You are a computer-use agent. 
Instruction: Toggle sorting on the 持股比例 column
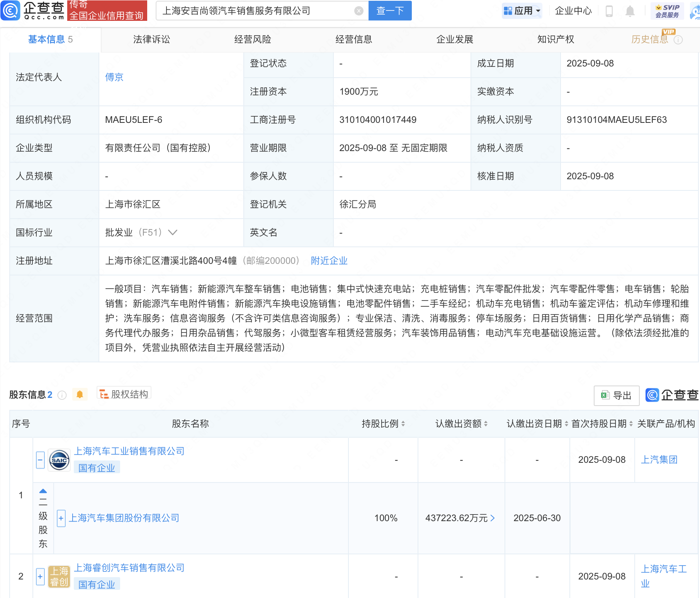403,424
